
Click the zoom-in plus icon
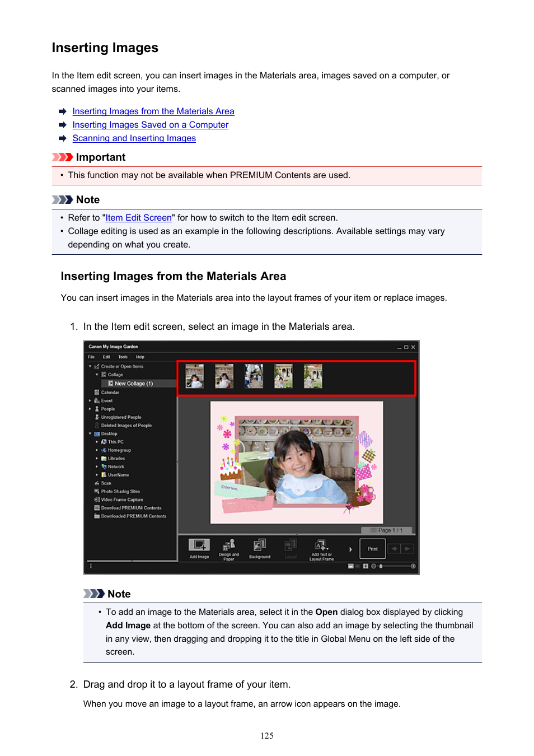click(413, 566)
